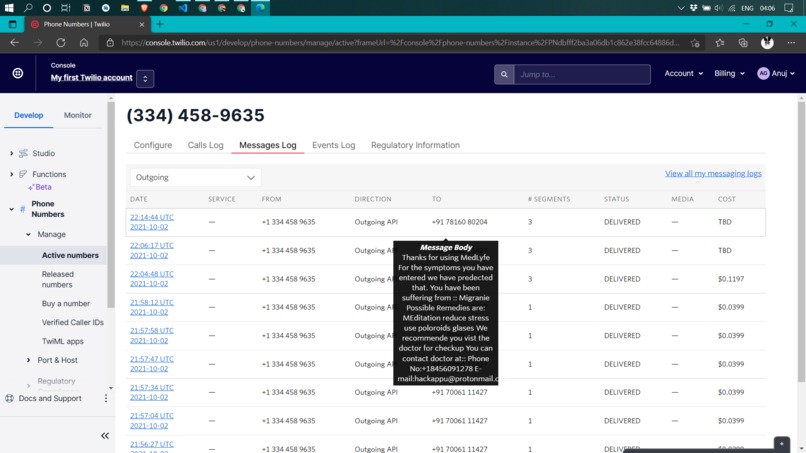Click the address bar URL

(400, 43)
